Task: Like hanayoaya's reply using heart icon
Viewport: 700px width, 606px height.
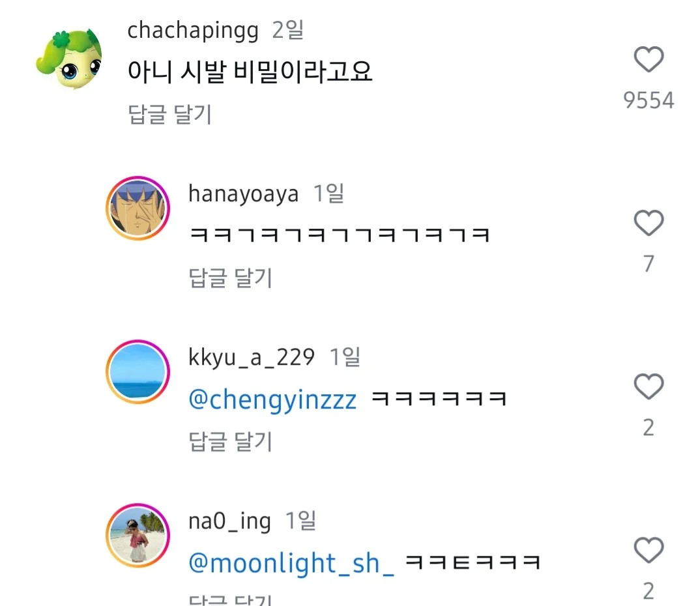Action: point(649,224)
